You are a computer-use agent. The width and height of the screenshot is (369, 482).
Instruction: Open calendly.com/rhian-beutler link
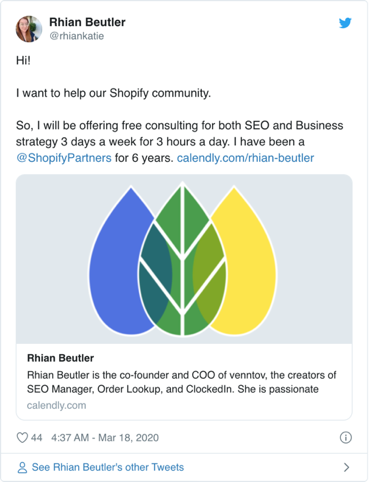[x=245, y=158]
